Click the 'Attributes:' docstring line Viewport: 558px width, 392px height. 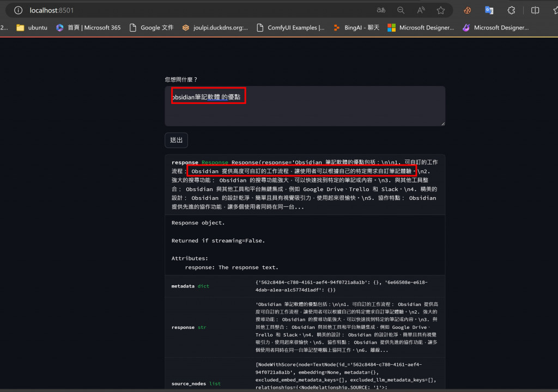pos(190,258)
